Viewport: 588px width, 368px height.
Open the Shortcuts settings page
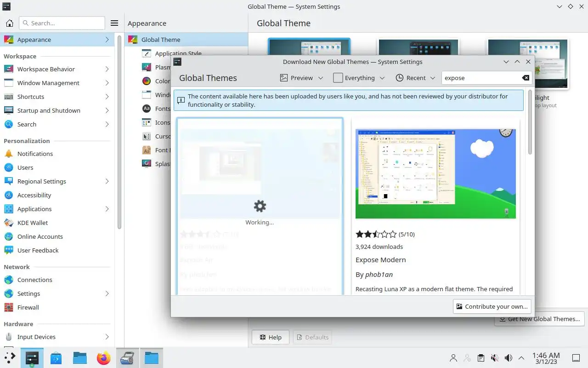point(57,97)
